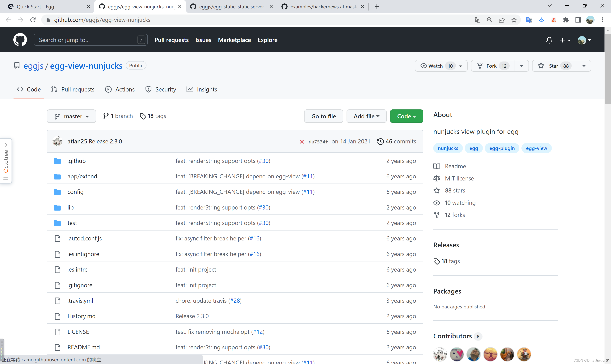View the 46 commits history
Screen dimensions: 611x364
pos(397,141)
